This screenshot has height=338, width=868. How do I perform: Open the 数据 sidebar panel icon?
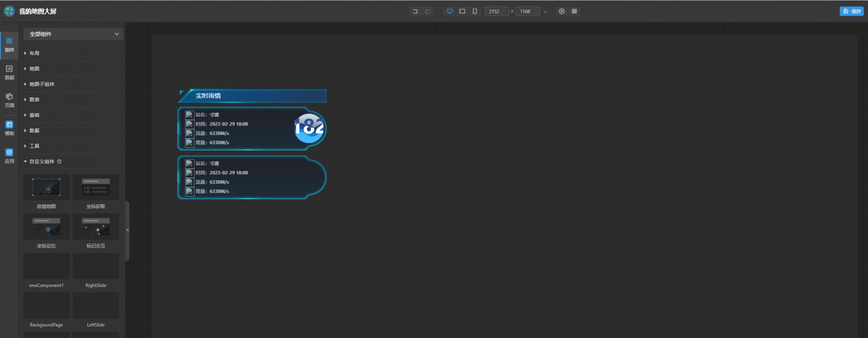click(x=9, y=72)
